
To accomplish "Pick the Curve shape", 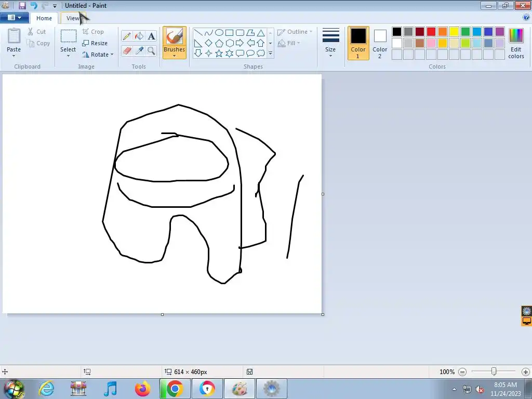I will (209, 33).
